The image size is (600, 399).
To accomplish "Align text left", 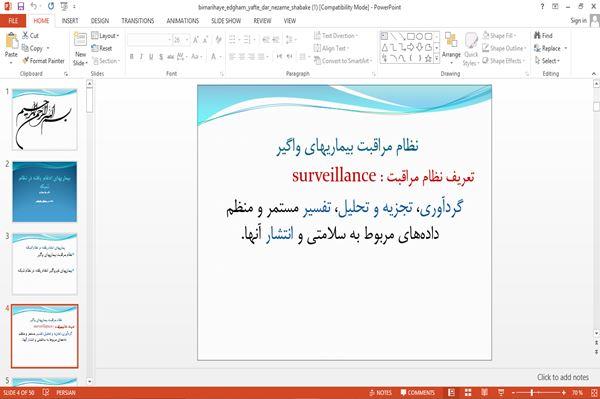I will (232, 57).
